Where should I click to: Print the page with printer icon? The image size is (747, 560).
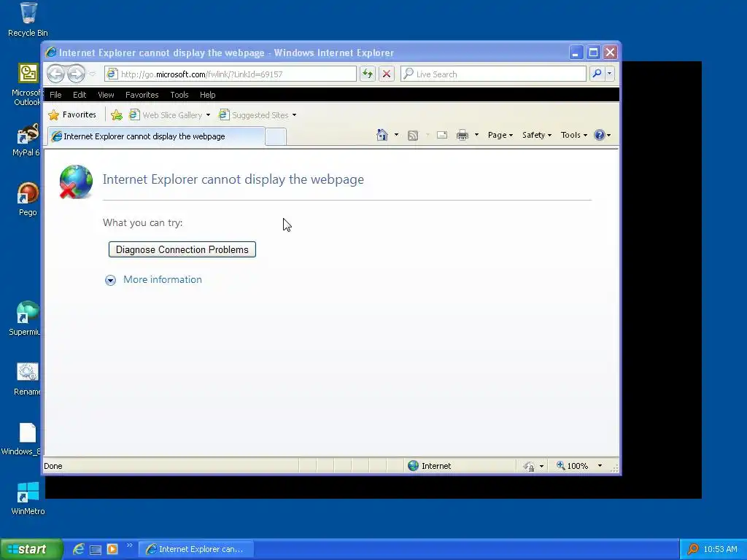(462, 135)
